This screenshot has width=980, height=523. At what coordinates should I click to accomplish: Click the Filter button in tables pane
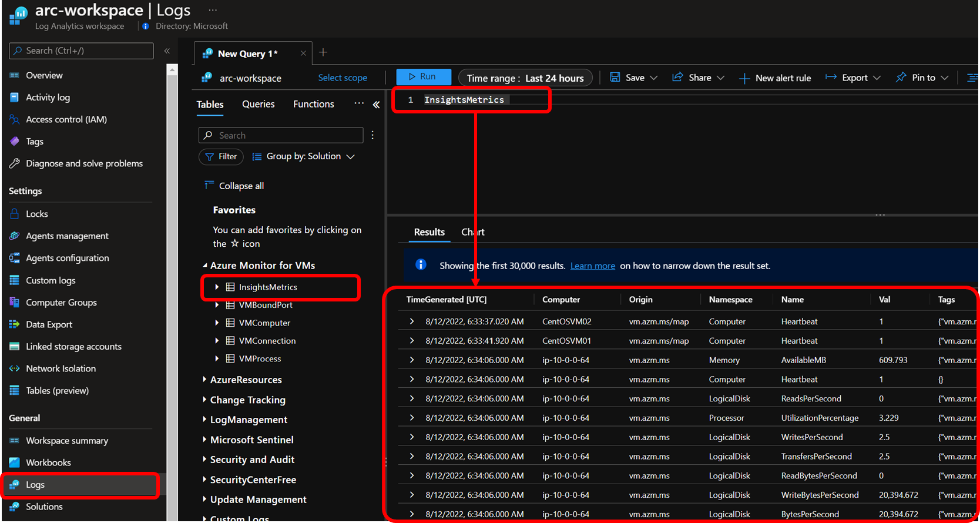point(221,156)
